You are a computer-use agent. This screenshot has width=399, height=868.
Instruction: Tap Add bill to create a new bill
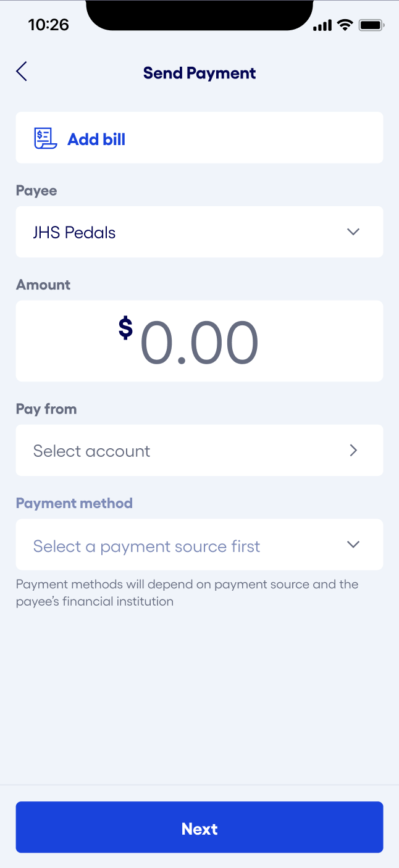(x=96, y=139)
